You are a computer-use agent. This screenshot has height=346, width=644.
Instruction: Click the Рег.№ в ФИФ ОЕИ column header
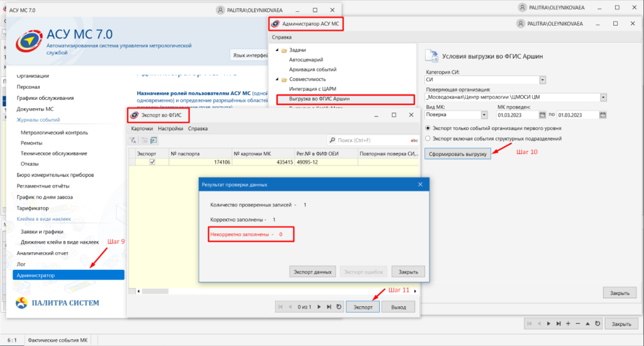[x=326, y=153]
